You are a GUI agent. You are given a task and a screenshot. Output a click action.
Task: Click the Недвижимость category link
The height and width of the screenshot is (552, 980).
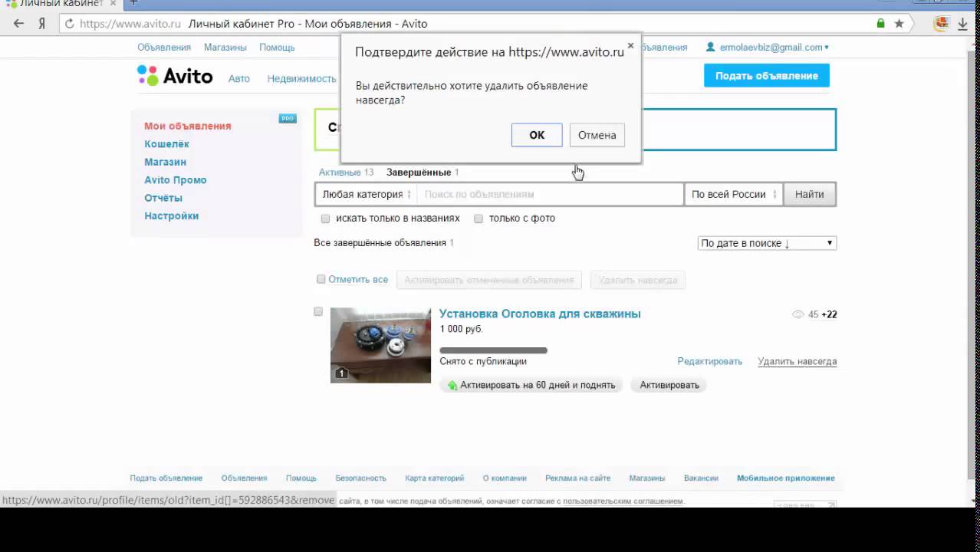(x=302, y=79)
